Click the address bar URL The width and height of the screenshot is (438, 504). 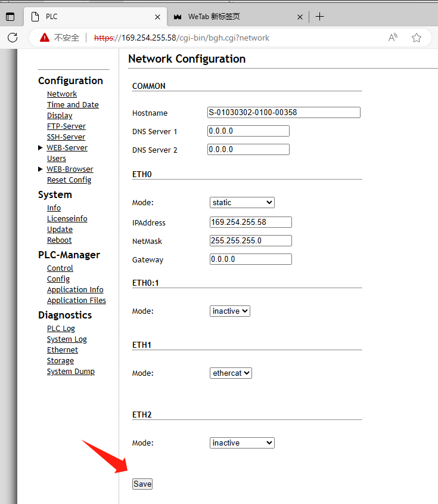click(181, 38)
